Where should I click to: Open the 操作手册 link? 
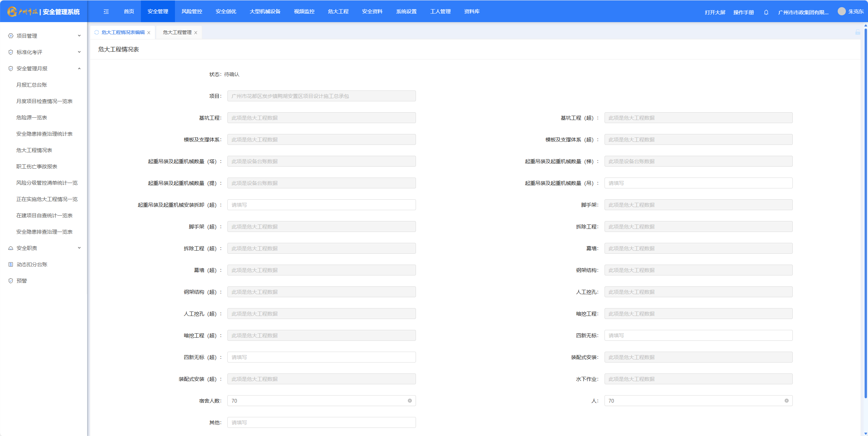point(743,12)
